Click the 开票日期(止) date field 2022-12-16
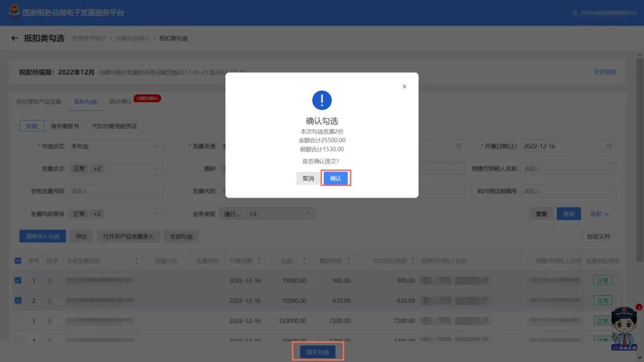The image size is (644, 362). tap(568, 146)
